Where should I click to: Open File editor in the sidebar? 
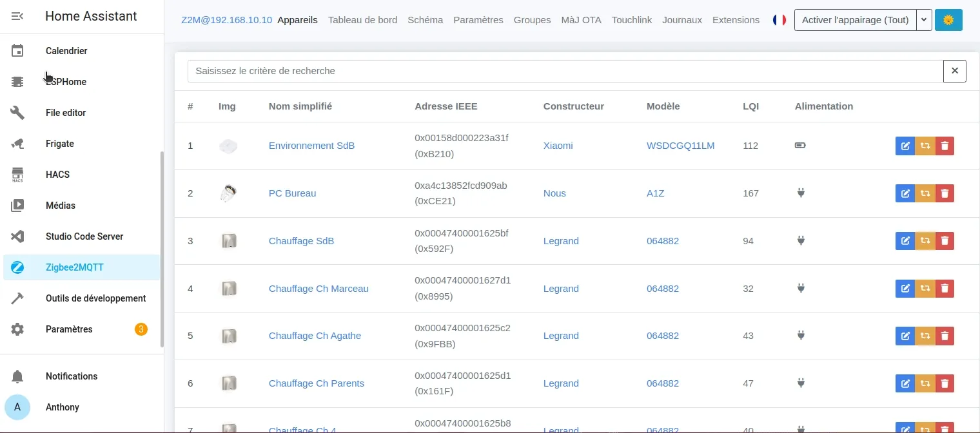click(x=66, y=112)
